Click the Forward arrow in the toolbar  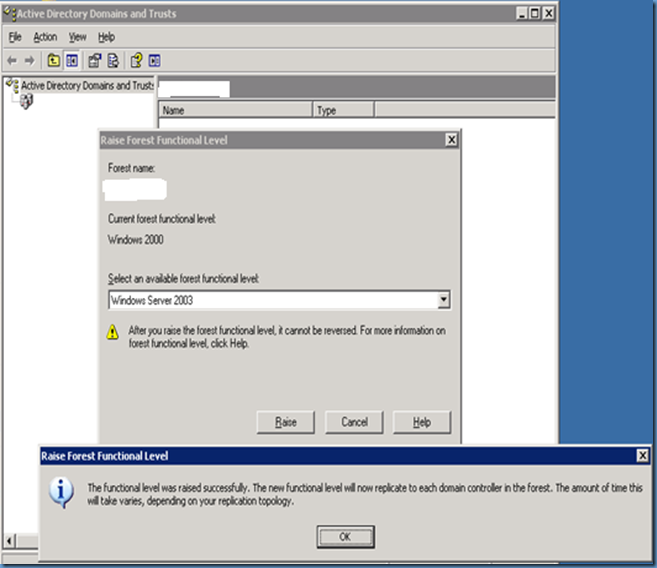pyautogui.click(x=29, y=61)
